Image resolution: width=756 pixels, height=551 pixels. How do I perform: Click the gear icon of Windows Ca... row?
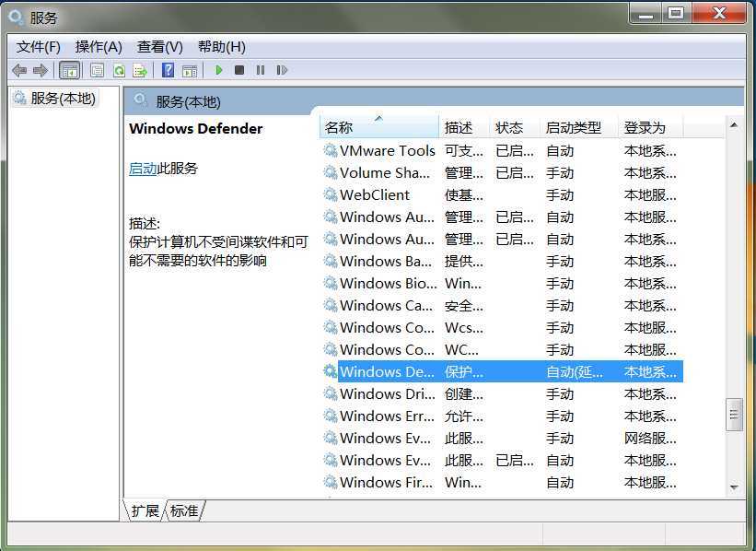pos(331,305)
